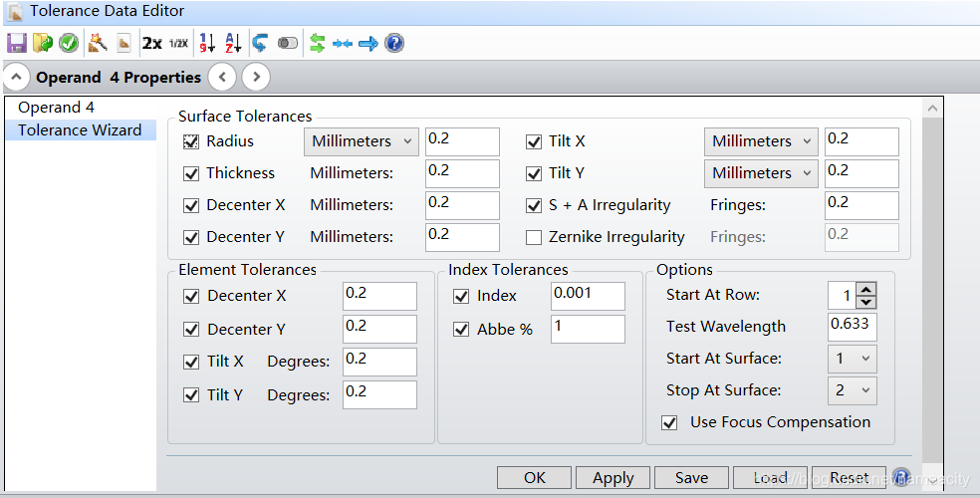The height and width of the screenshot is (498, 980).
Task: Click the Save button
Action: [691, 478]
